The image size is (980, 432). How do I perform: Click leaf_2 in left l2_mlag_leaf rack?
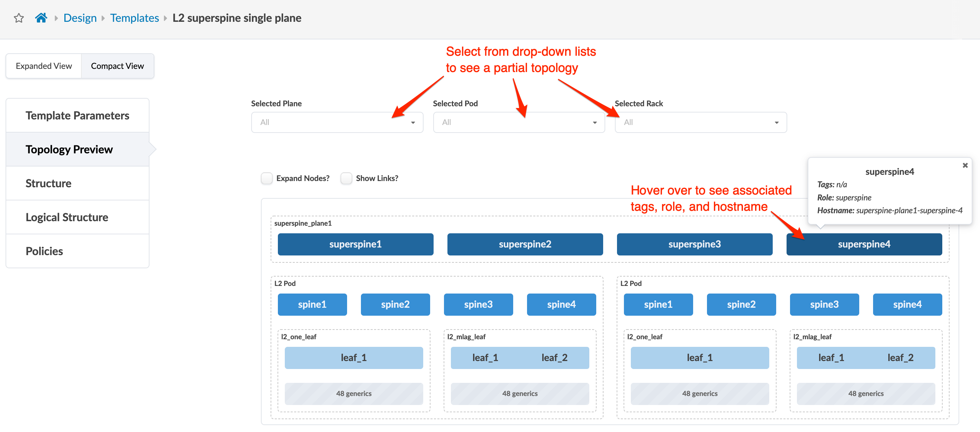(554, 357)
